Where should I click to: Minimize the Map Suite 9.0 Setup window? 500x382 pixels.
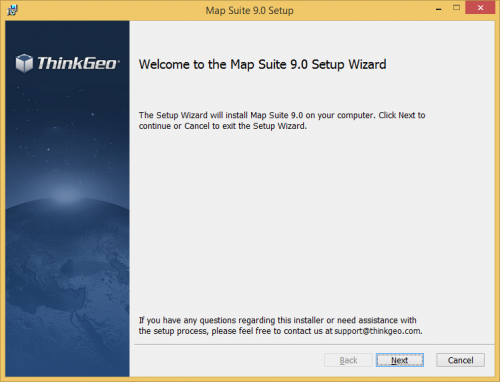coord(439,9)
